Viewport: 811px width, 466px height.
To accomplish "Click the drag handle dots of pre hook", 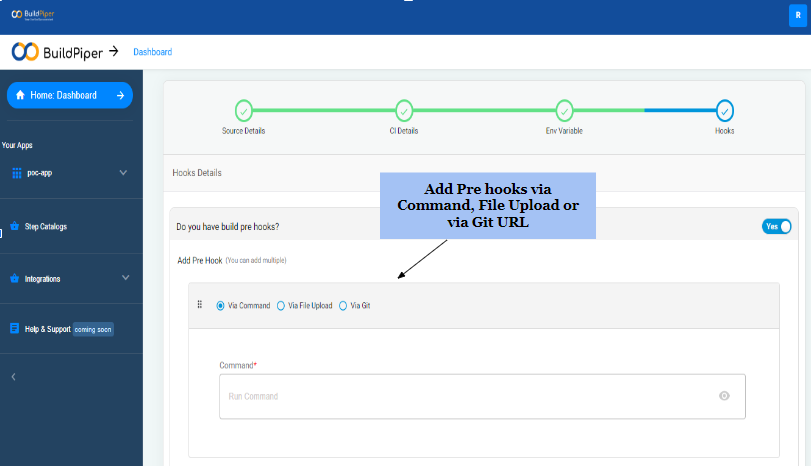I will (x=200, y=305).
